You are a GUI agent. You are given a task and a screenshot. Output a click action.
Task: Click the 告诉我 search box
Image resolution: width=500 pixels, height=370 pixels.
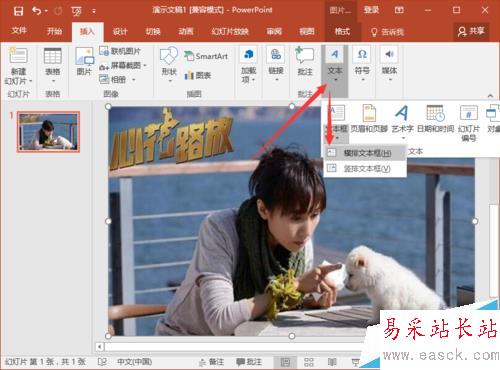[387, 32]
